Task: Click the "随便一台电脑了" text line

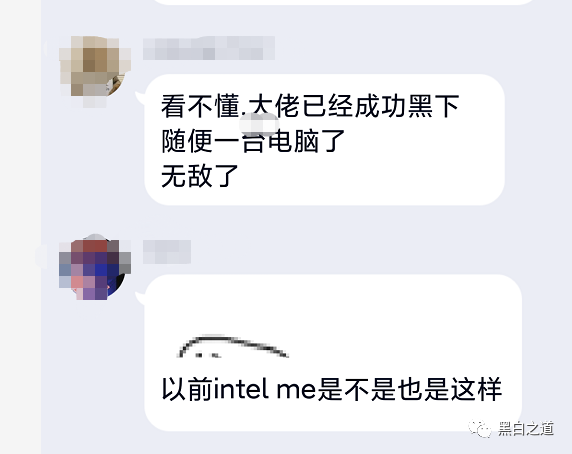Action: point(253,141)
